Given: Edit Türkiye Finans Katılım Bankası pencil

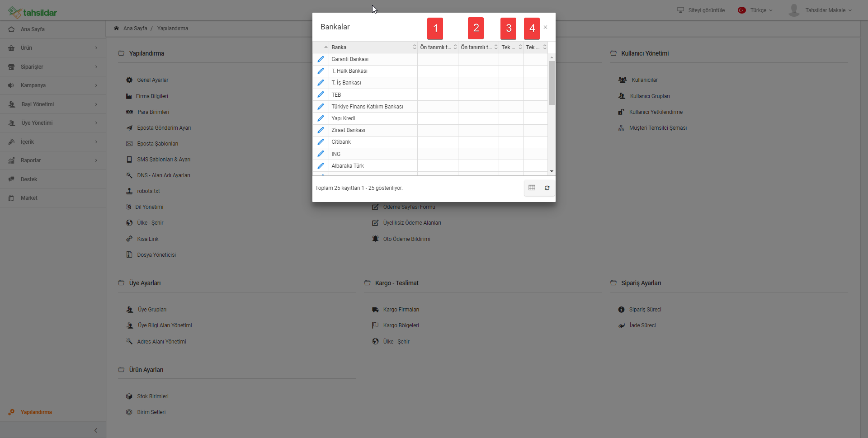Looking at the screenshot, I should point(321,107).
